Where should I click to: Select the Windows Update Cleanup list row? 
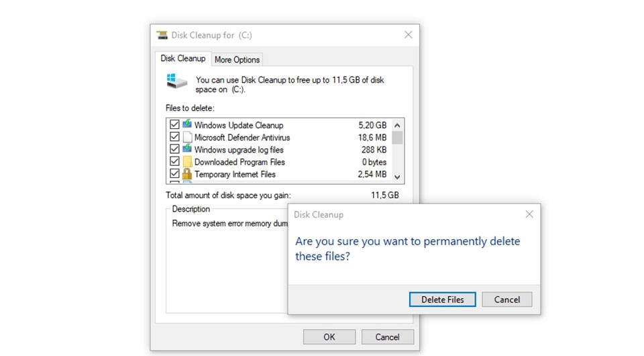(279, 125)
